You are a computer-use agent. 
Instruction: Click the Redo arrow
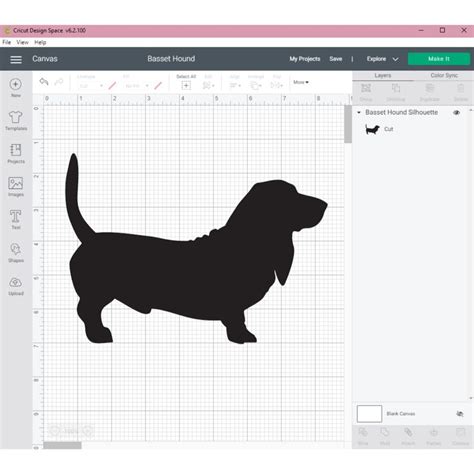[x=59, y=82]
